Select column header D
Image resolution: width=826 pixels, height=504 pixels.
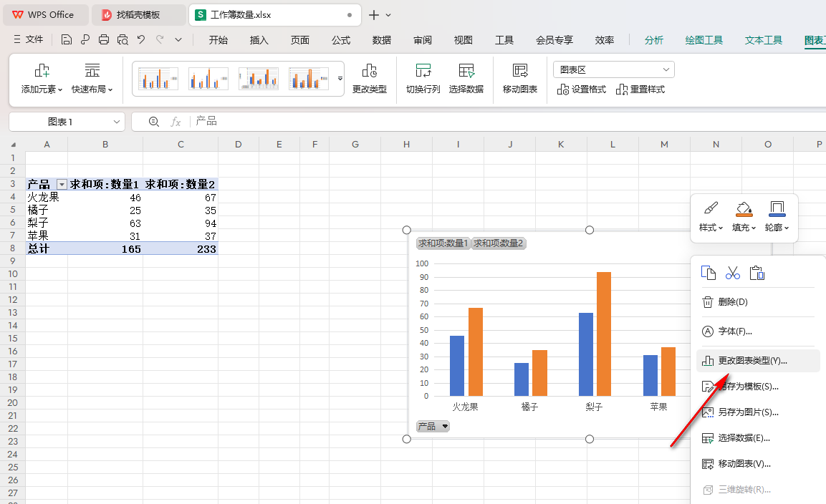(x=238, y=145)
